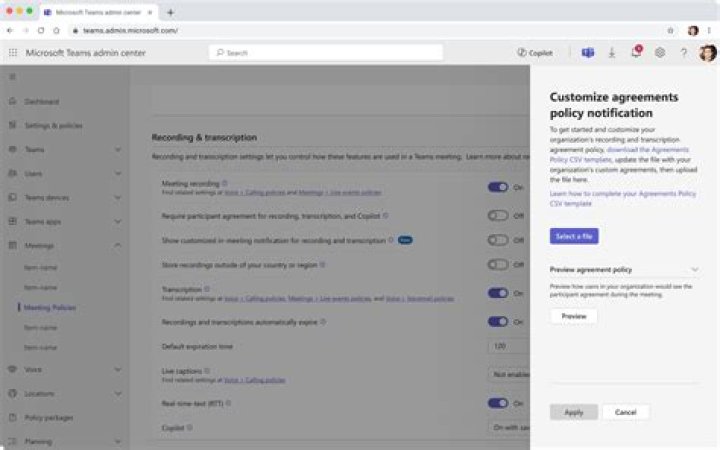Select Meeting Policies in sidebar
This screenshot has height=450, width=720.
(50, 307)
